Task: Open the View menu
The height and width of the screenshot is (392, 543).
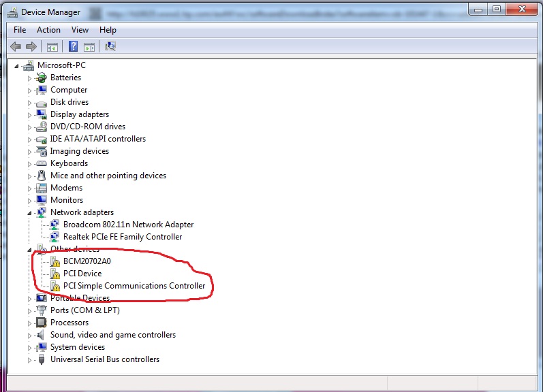Action: (80, 30)
